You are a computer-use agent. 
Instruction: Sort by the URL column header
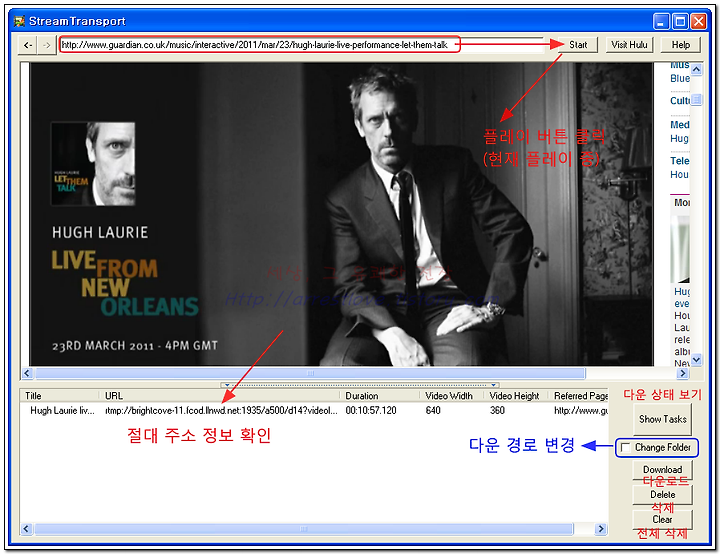(219, 396)
